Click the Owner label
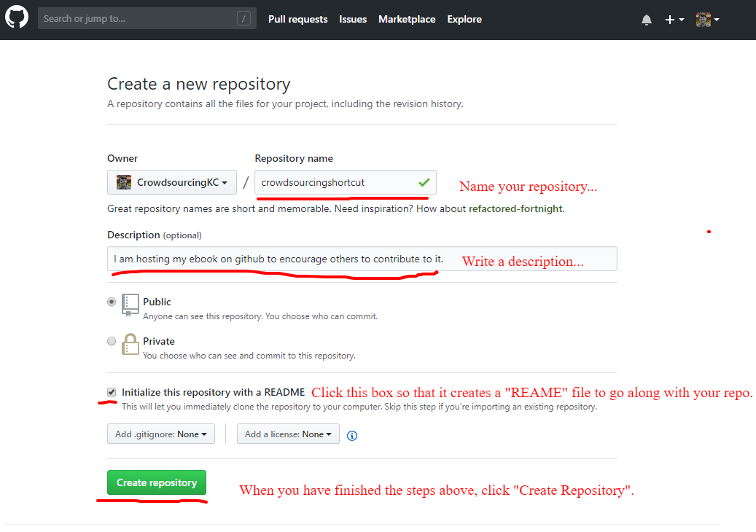756x532 pixels. coord(122,158)
